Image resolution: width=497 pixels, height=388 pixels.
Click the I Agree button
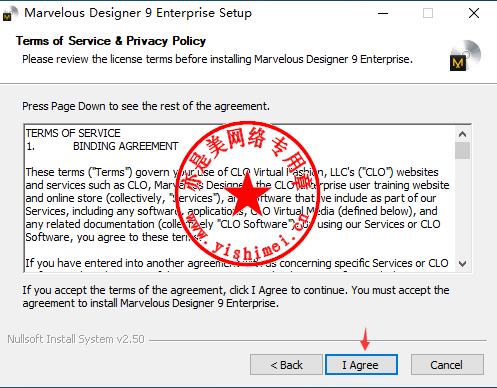(361, 365)
